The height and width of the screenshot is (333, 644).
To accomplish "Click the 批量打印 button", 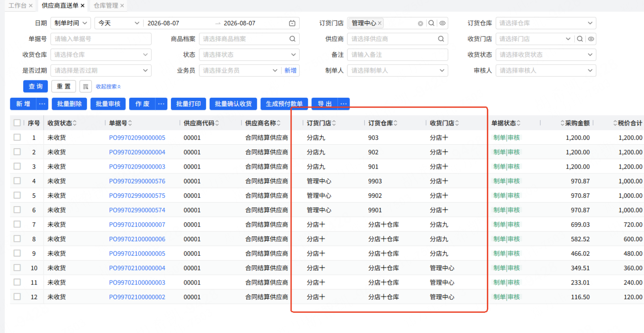I will tap(188, 104).
